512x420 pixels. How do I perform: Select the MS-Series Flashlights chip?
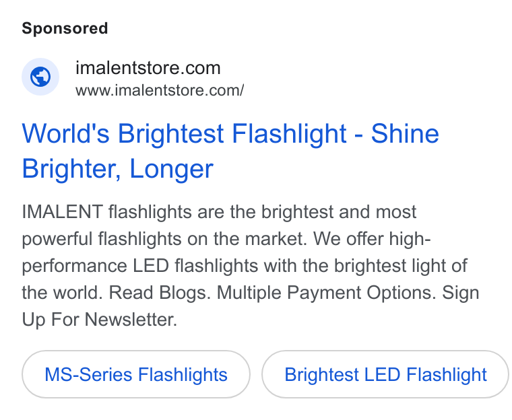[136, 374]
